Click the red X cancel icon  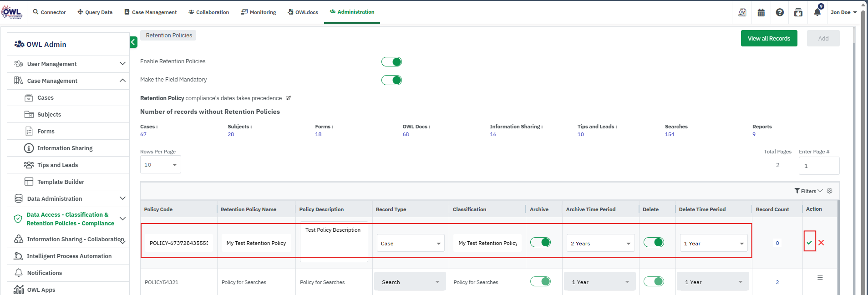[x=821, y=243]
